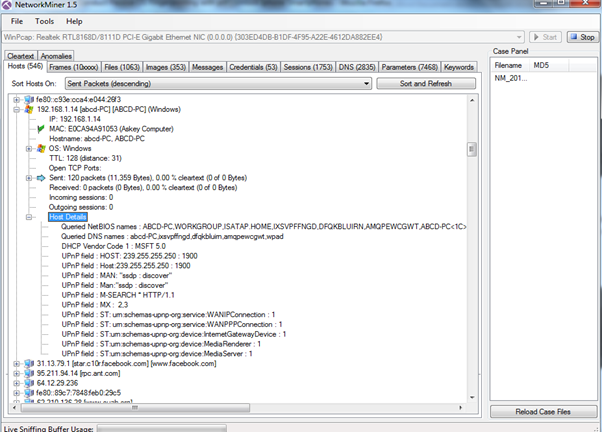Viewport: 602px width, 432px height.
Task: Select the Received: 0 packets row
Action: [x=143, y=187]
